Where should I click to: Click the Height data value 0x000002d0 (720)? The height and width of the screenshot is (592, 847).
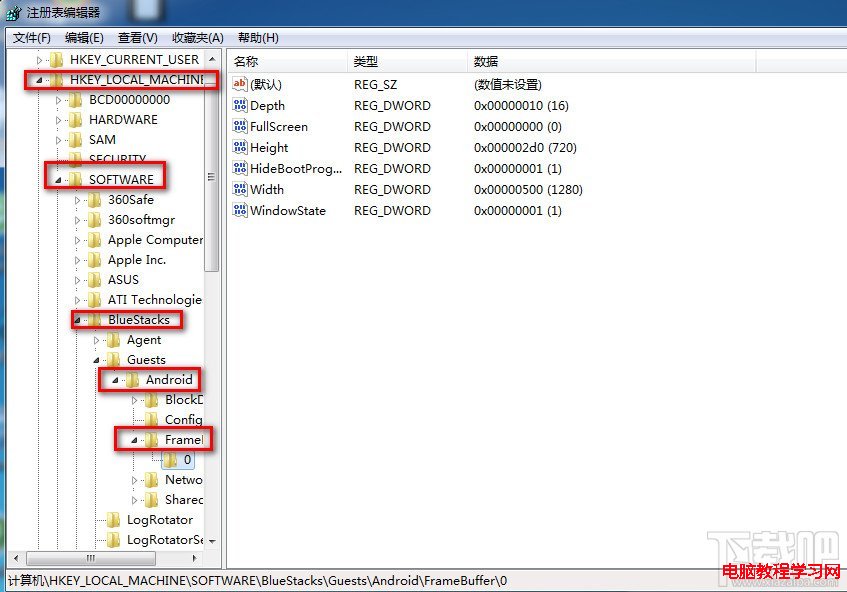pyautogui.click(x=525, y=147)
